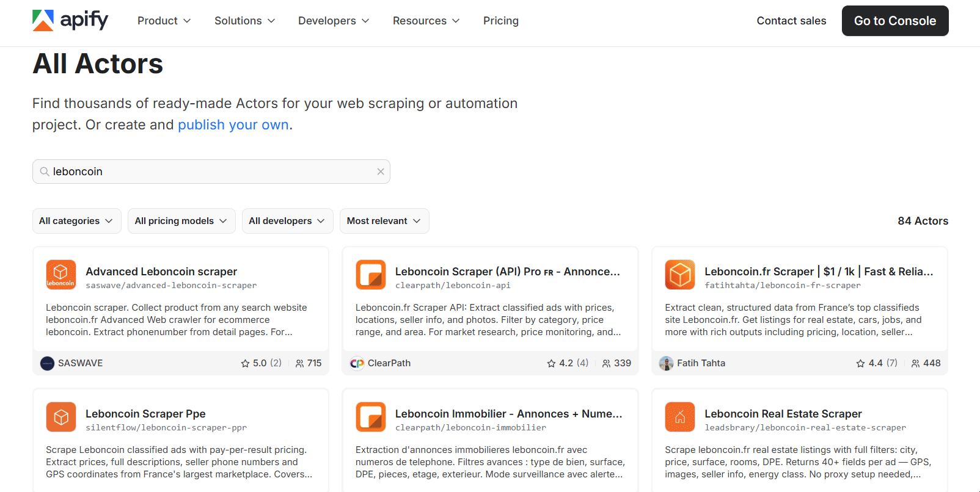Open Leboncoin Scraper (API) Pro title

coord(508,272)
